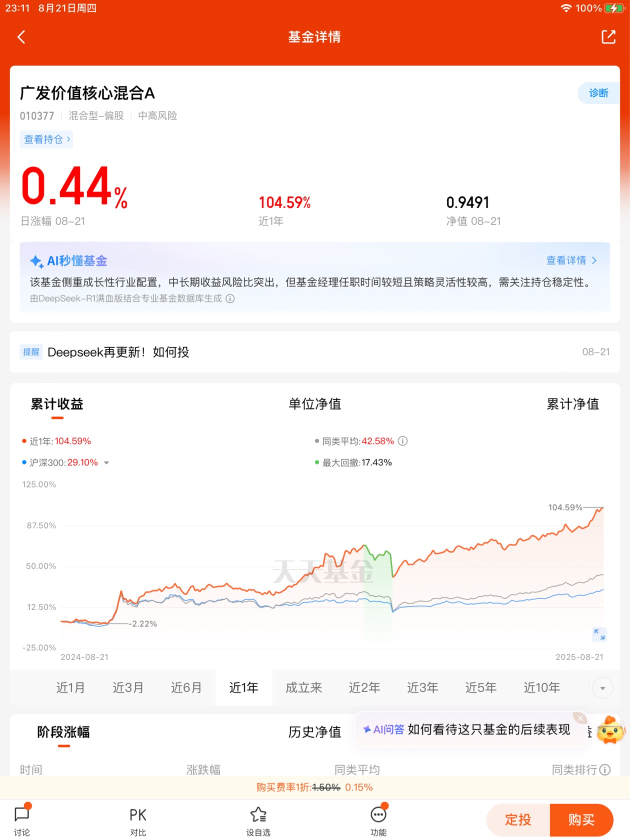Switch to 单位净值 tab
Viewport: 630px width, 840px height.
coord(314,404)
